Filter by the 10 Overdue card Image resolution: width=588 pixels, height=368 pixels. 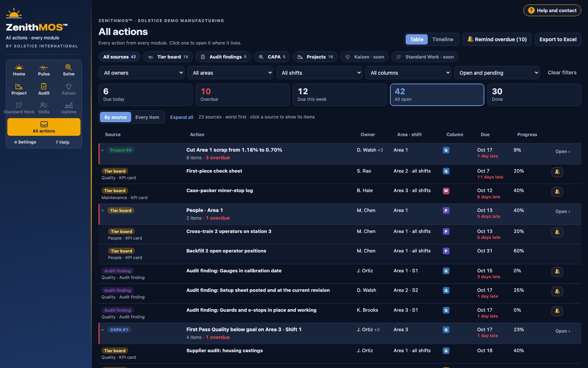coord(243,95)
